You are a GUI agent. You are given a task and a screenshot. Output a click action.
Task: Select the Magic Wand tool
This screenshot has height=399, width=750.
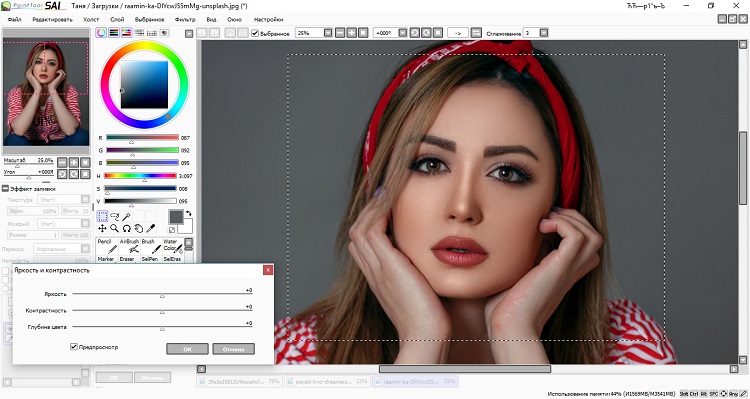click(126, 217)
